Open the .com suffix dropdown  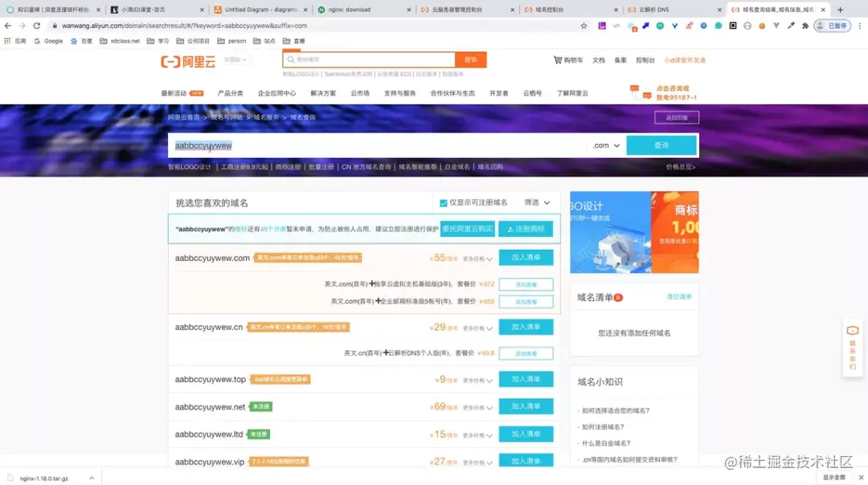pyautogui.click(x=605, y=145)
